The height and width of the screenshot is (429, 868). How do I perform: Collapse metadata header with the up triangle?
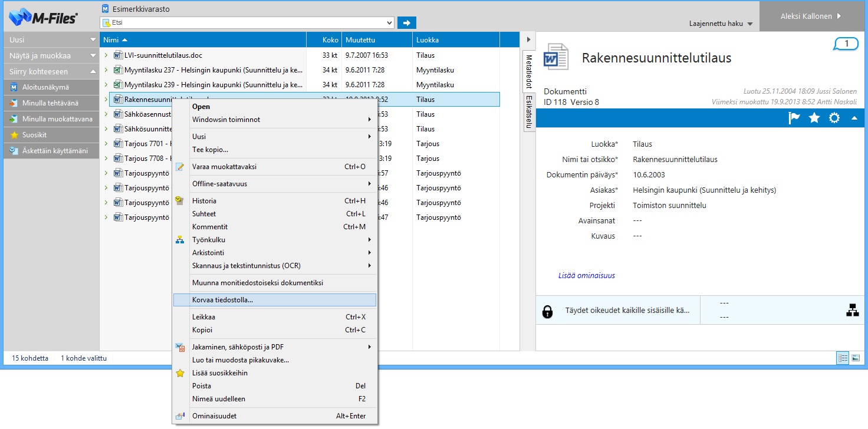click(854, 118)
